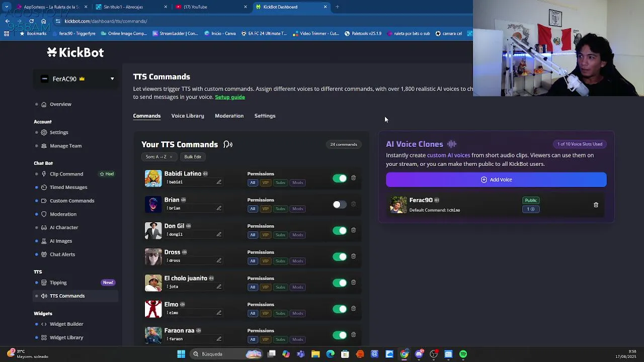Play the Elmo voice preview speaker icon
Image resolution: width=644 pixels, height=362 pixels.
(x=182, y=304)
